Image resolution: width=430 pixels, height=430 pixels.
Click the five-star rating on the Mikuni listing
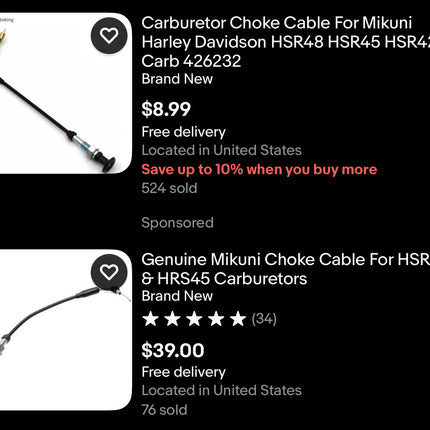(194, 319)
